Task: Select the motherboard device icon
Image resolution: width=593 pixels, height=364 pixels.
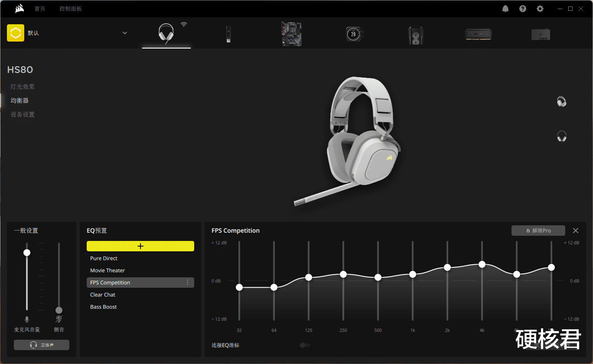Action: 291,34
